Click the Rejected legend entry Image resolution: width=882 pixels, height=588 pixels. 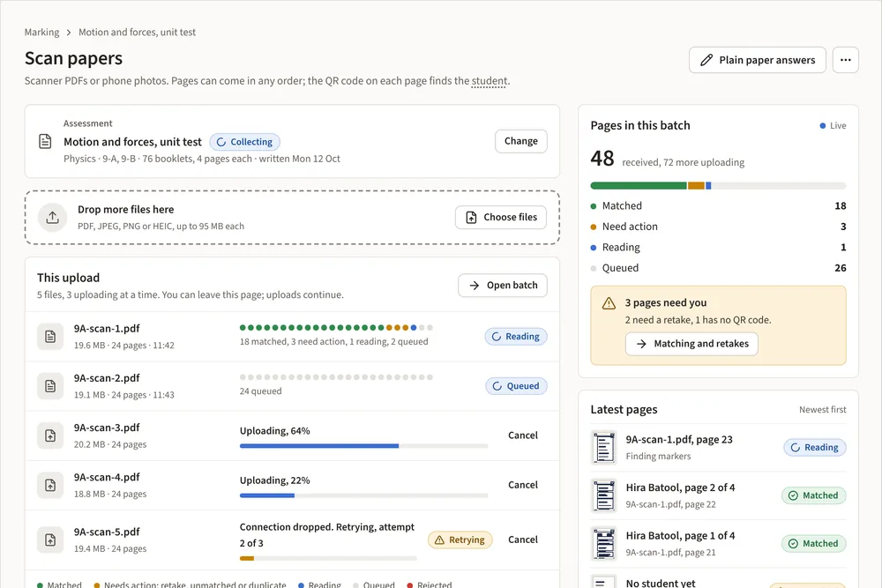[x=430, y=584]
